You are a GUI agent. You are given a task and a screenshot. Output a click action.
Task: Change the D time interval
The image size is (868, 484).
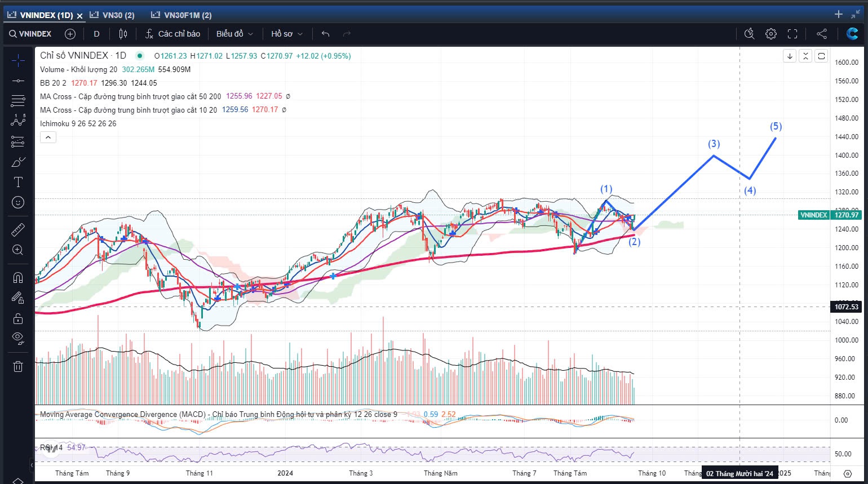[x=96, y=34]
